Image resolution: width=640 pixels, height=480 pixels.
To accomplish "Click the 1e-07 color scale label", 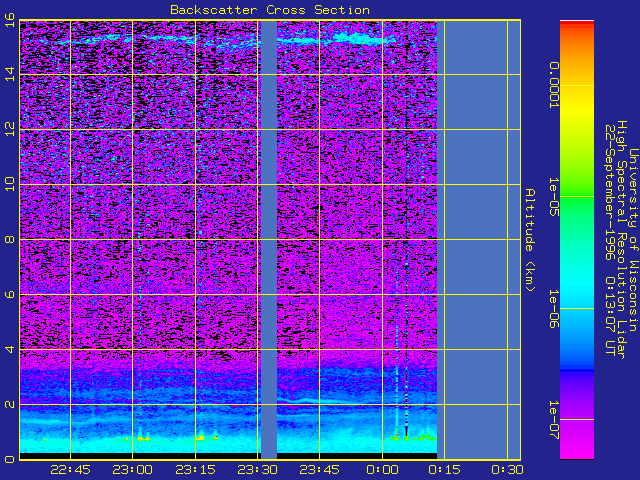I will pos(553,420).
